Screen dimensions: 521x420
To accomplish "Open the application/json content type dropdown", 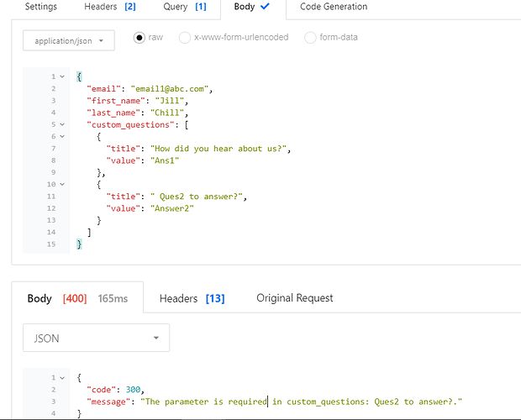I will [69, 40].
